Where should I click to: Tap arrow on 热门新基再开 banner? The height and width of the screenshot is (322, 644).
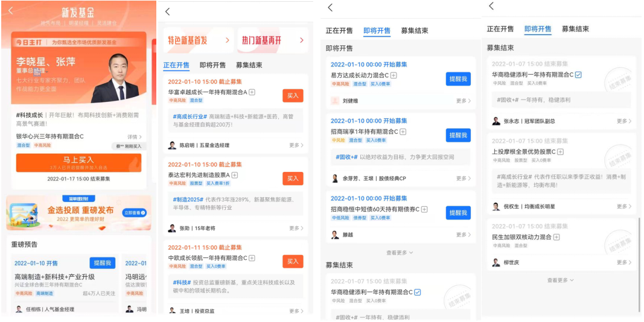point(301,40)
